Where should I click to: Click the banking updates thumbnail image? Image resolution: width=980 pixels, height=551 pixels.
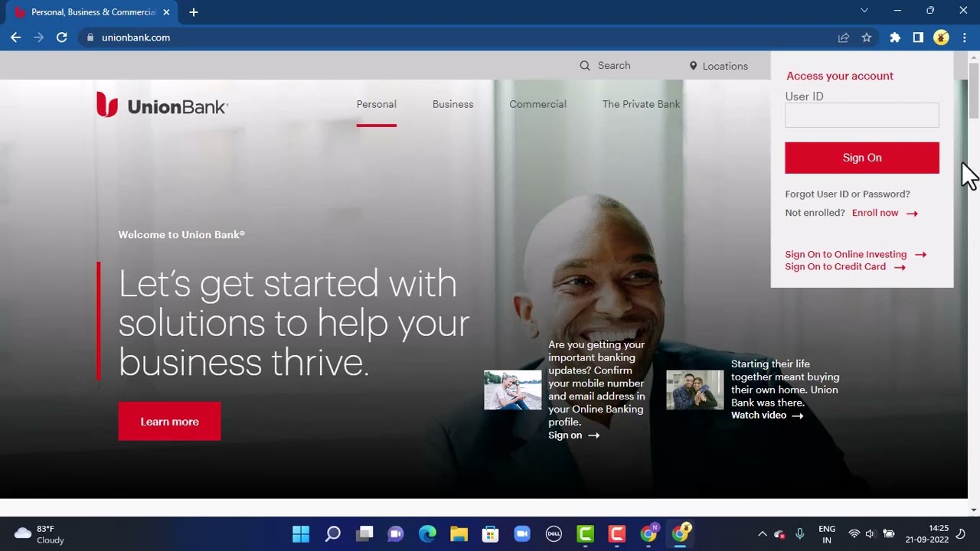tap(512, 390)
